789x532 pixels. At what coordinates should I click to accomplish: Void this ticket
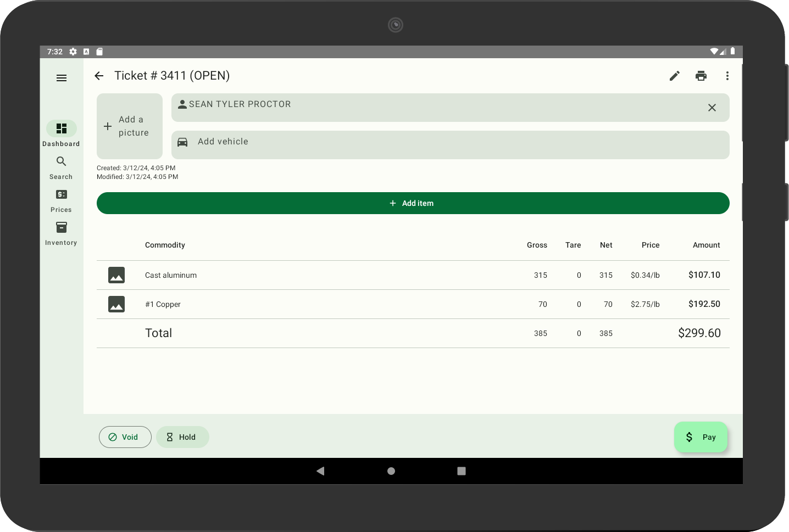125,437
